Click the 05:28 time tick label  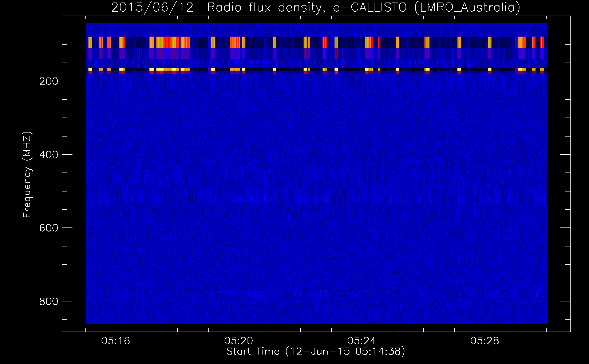485,341
